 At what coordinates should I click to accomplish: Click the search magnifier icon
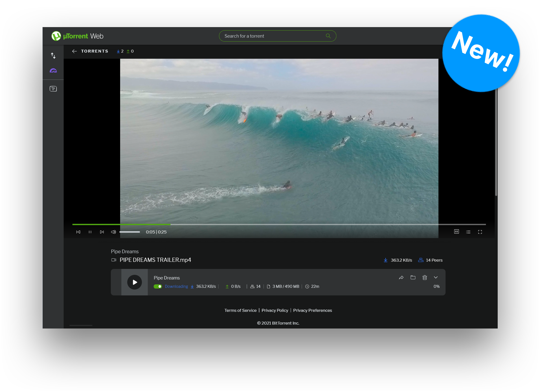pyautogui.click(x=328, y=36)
